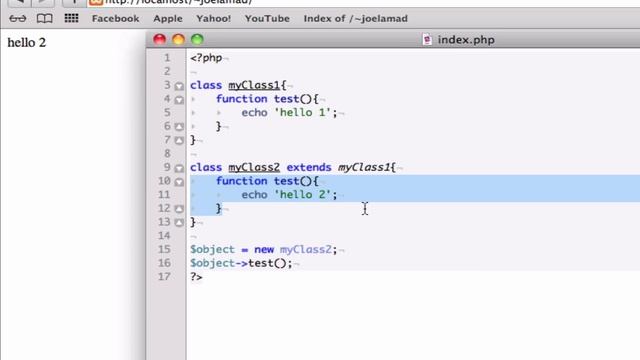Fold block using line 6 end marker
Screen dimensions: 640x360
(x=179, y=127)
